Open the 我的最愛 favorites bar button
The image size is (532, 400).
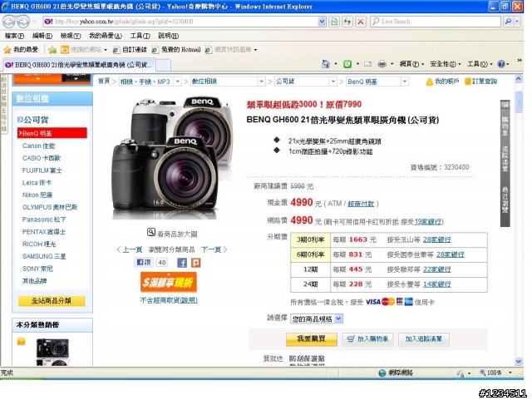click(x=21, y=50)
